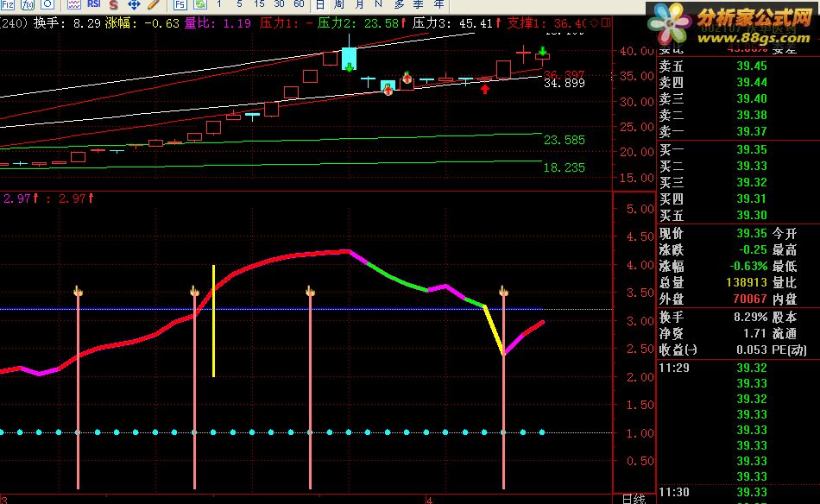Viewport: 820px width, 504px height.
Task: Click the 涨幅: -0.63 header value
Action: pos(142,23)
